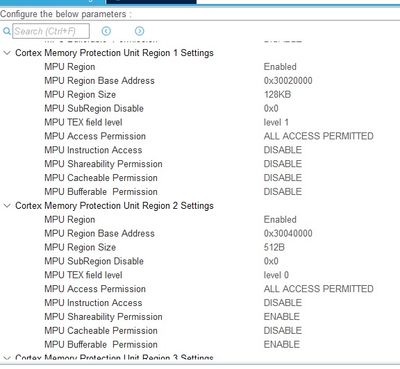
Task: Select Region 1 MPU Cacheable Permission label
Action: coord(101,178)
